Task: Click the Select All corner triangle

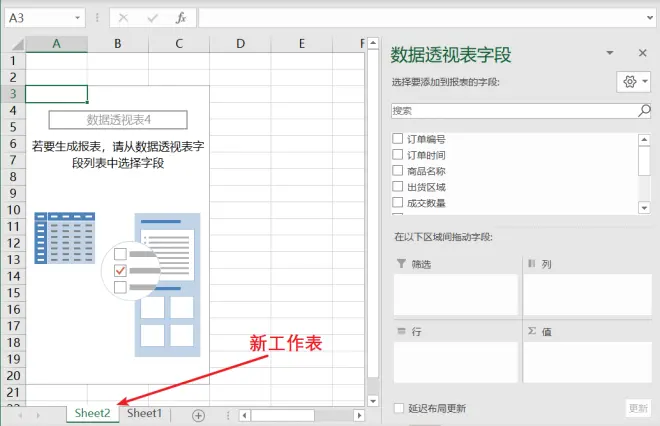Action: pyautogui.click(x=17, y=44)
